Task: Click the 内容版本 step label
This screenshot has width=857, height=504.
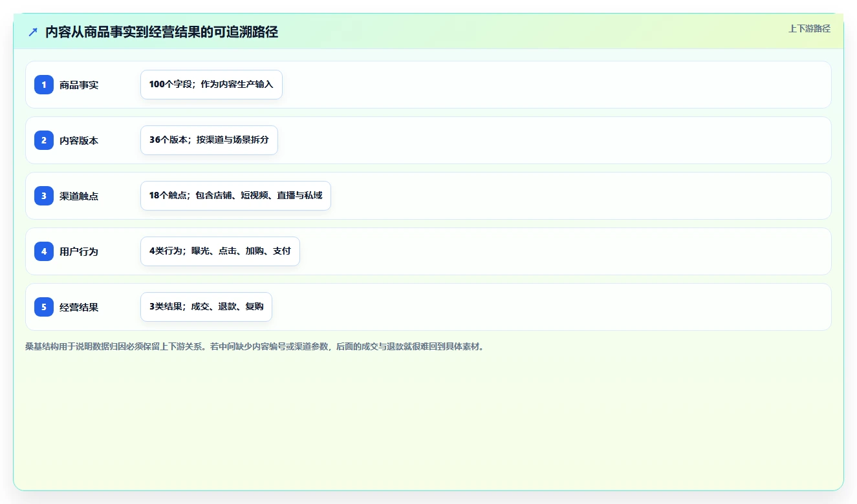Action: pos(79,140)
